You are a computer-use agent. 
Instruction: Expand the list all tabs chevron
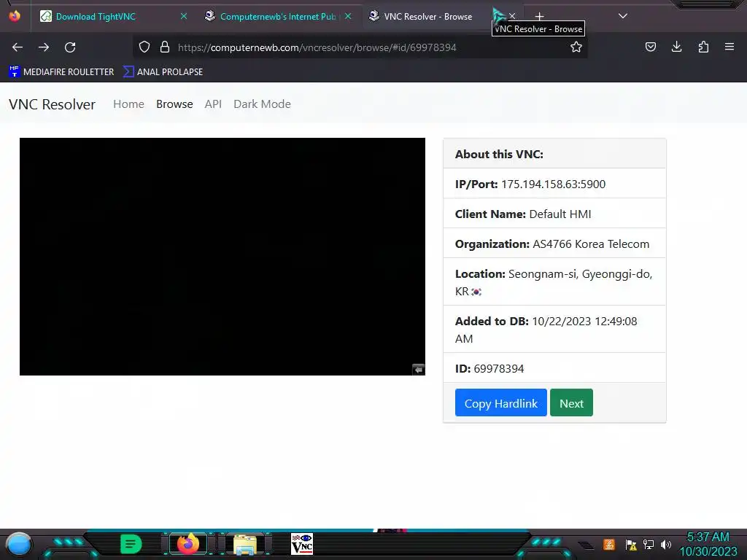pos(622,16)
